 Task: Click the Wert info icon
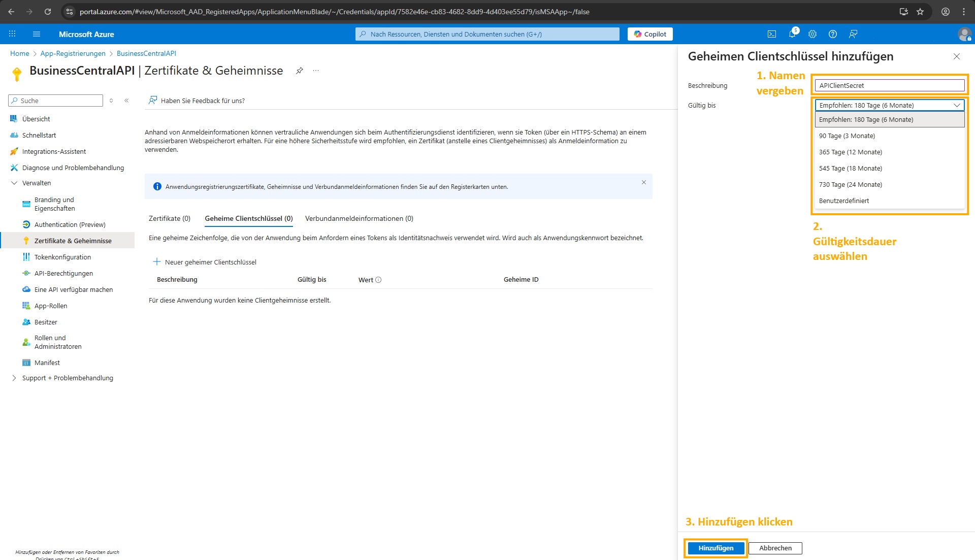pyautogui.click(x=378, y=280)
